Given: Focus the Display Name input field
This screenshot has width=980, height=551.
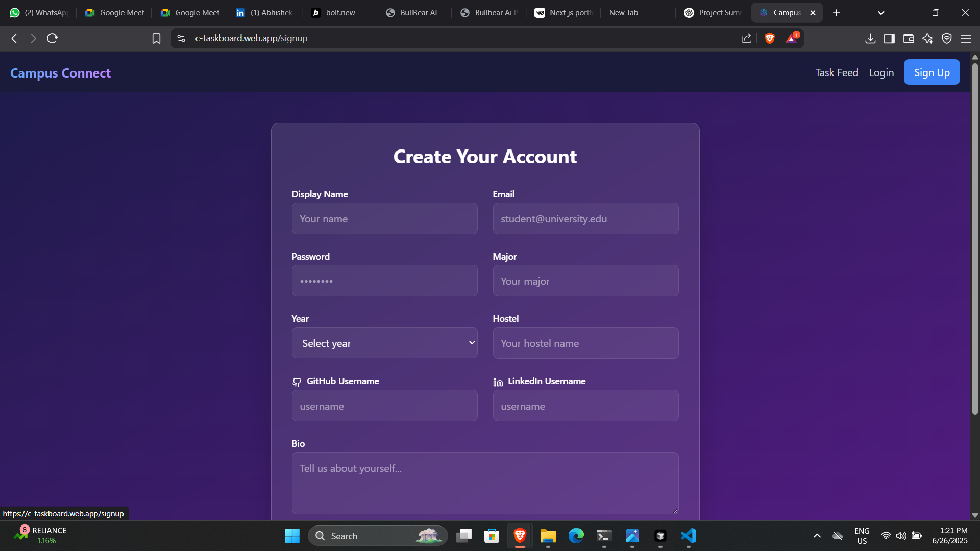Looking at the screenshot, I should (384, 218).
